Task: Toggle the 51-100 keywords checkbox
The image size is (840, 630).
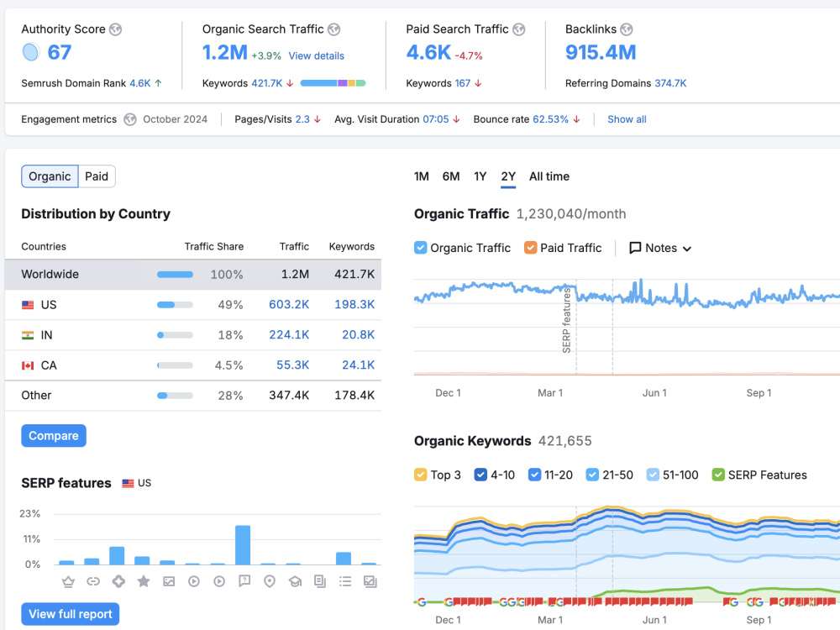Action: [x=653, y=475]
